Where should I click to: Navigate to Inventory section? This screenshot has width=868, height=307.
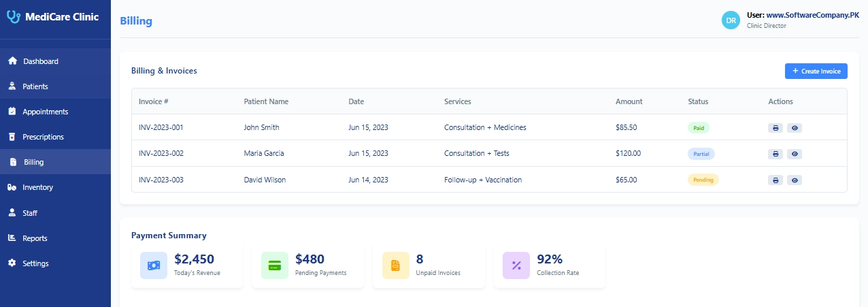[x=37, y=187]
